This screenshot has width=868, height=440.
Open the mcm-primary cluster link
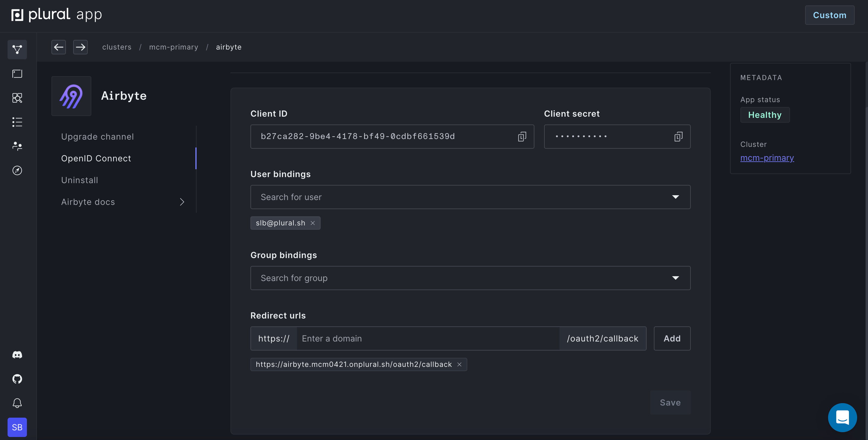(767, 158)
